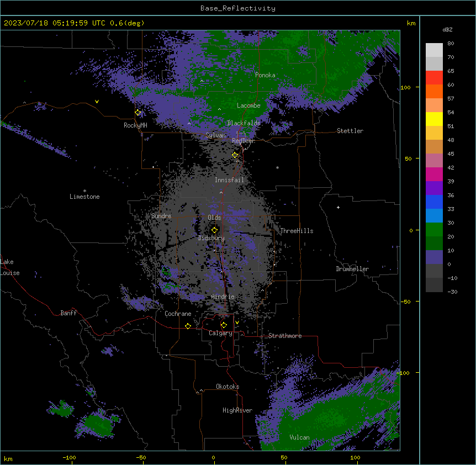Select the Blackfalds label
This screenshot has height=465, width=476.
[x=244, y=123]
